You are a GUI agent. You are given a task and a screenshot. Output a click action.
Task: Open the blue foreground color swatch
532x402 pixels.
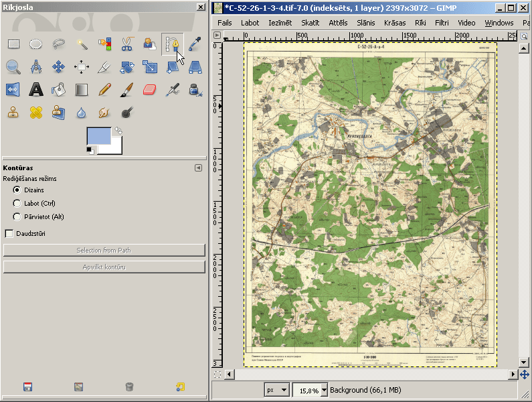point(99,136)
